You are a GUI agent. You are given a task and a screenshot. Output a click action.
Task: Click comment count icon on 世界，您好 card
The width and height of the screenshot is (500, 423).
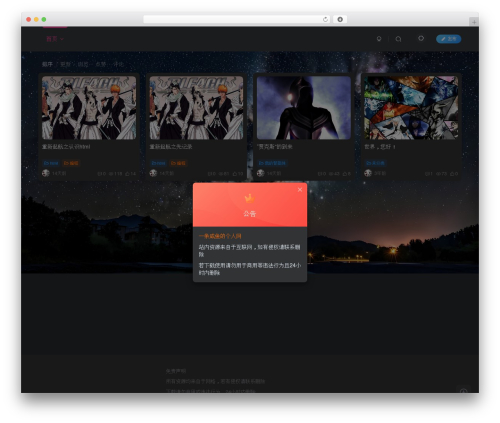click(x=427, y=174)
